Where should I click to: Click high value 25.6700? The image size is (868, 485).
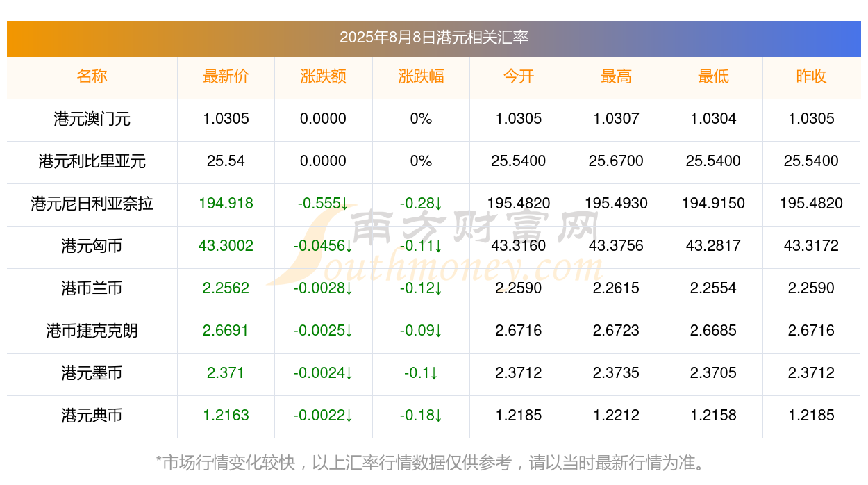tap(616, 161)
